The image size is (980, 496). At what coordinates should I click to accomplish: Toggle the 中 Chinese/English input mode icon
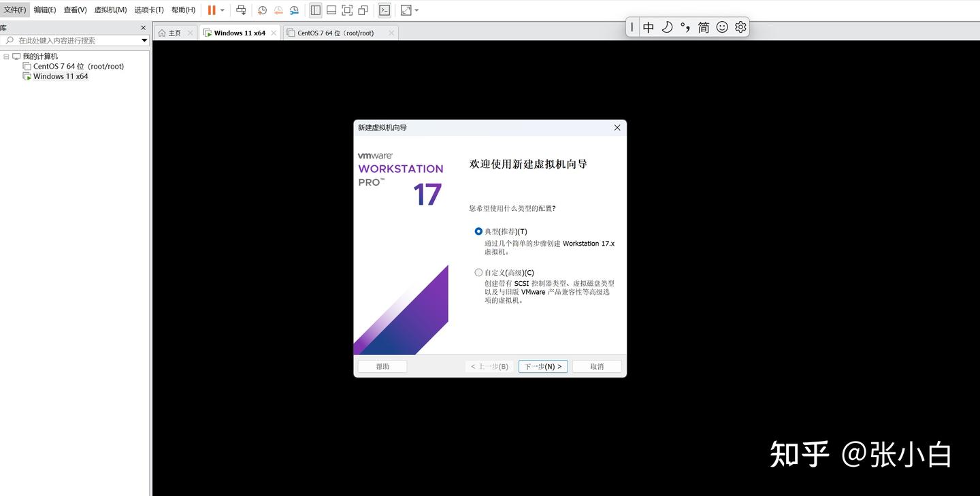click(649, 27)
